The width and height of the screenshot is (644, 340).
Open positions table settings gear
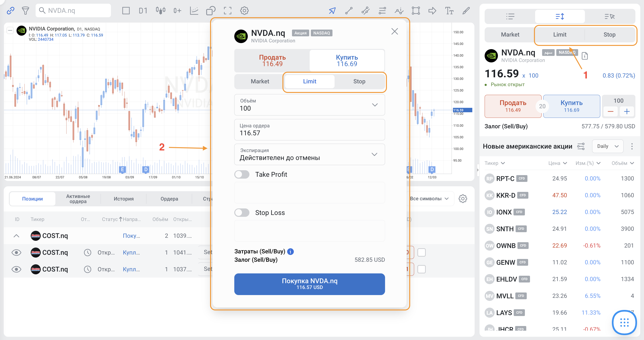(x=463, y=199)
